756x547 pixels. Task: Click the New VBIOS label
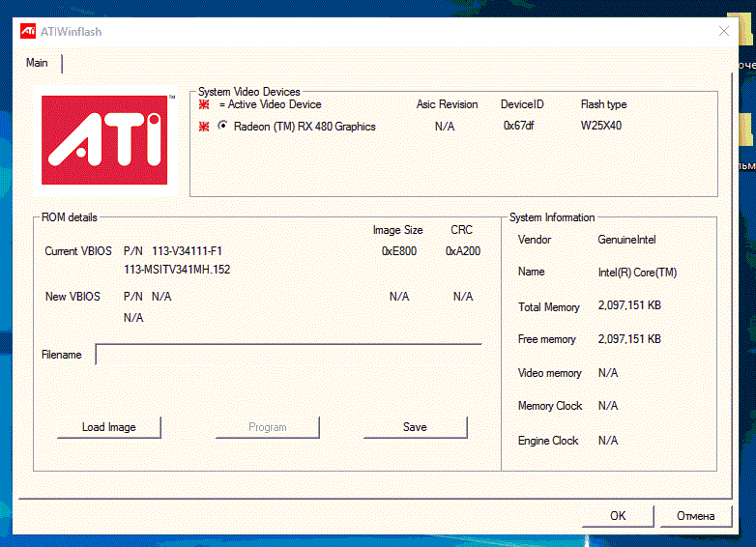coord(73,297)
